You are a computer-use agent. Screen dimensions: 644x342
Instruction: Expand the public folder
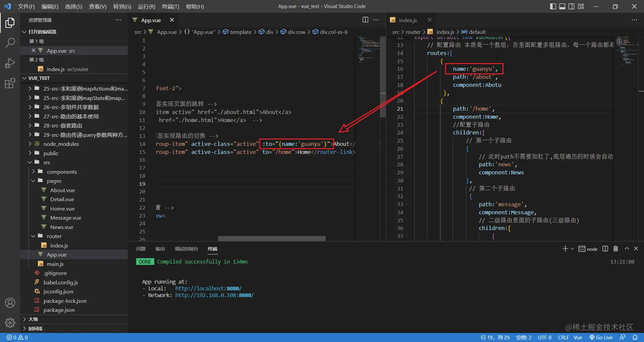[x=74, y=153]
